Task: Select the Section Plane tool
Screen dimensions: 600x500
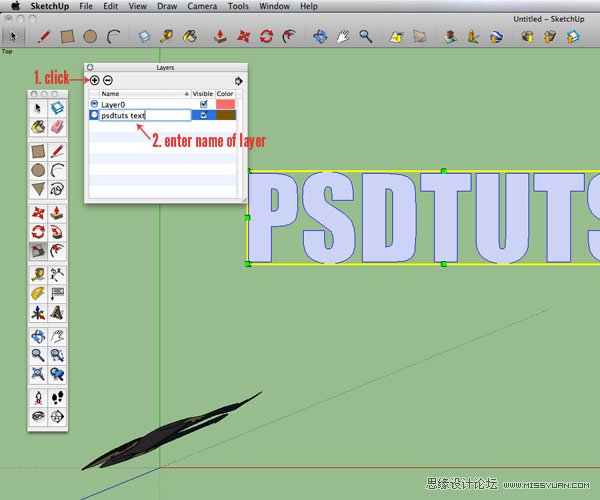Action: [57, 416]
